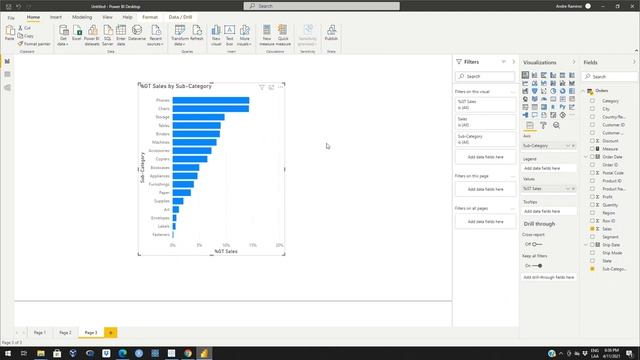Screen dimensions: 640x360
Task: Click the Paste icon in Clipboard group
Action: pyautogui.click(x=9, y=33)
